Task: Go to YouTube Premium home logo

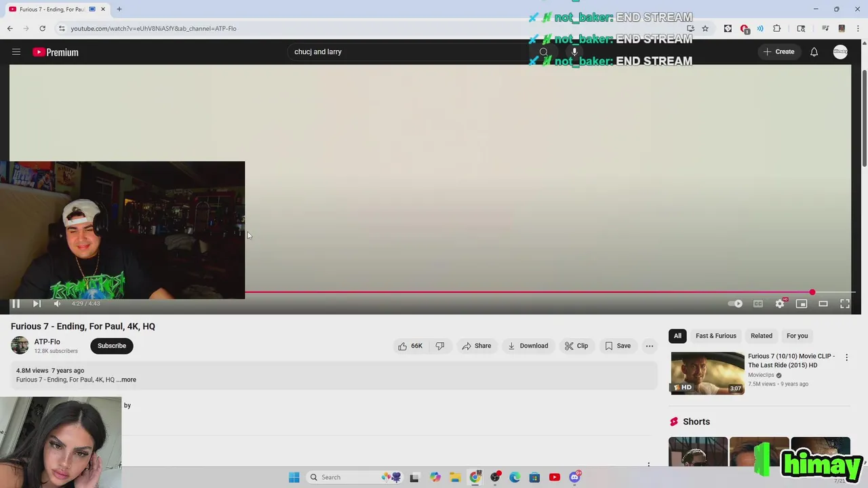Action: (56, 52)
